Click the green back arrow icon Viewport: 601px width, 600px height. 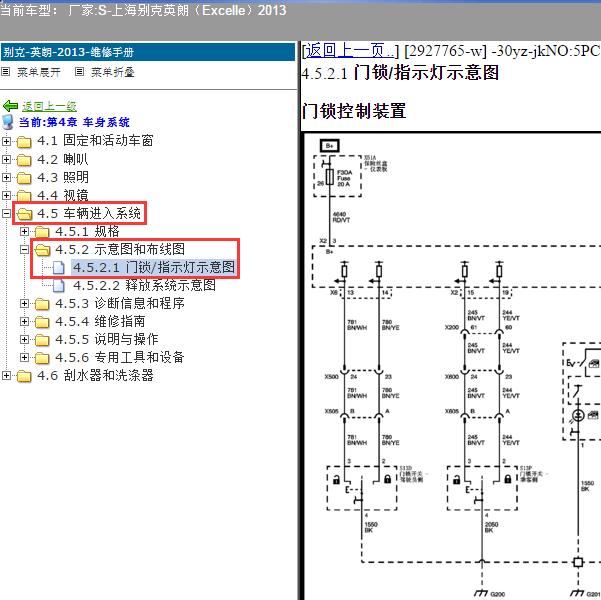(10, 106)
